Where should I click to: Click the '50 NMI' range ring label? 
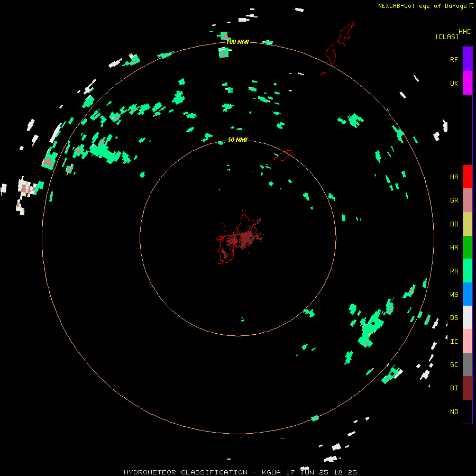[x=237, y=140]
